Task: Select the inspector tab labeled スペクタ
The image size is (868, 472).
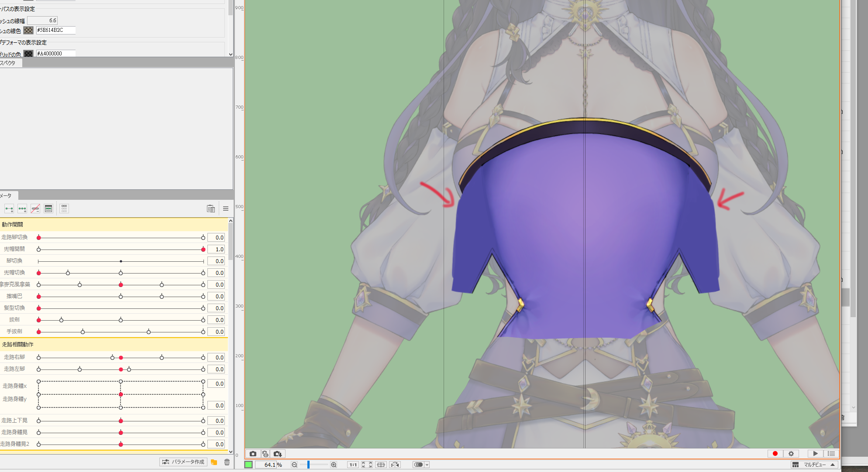Action: (x=8, y=63)
